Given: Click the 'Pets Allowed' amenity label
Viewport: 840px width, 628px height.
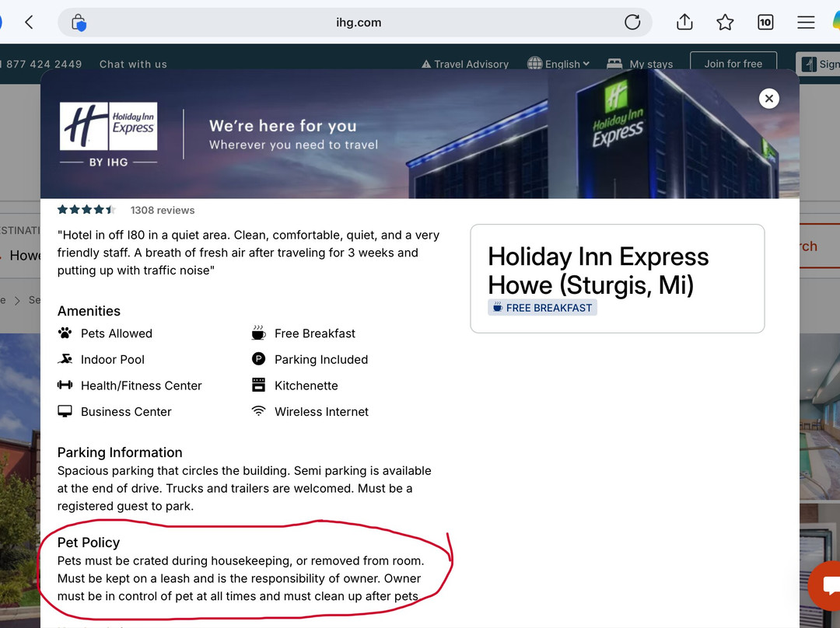Looking at the screenshot, I should [x=116, y=333].
